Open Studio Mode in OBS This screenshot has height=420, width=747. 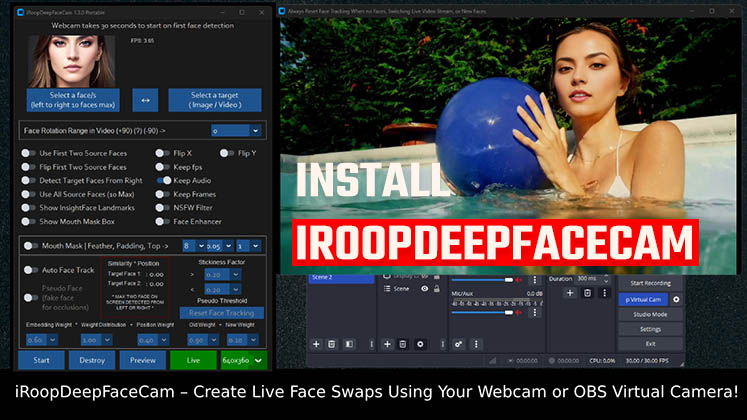pyautogui.click(x=650, y=314)
